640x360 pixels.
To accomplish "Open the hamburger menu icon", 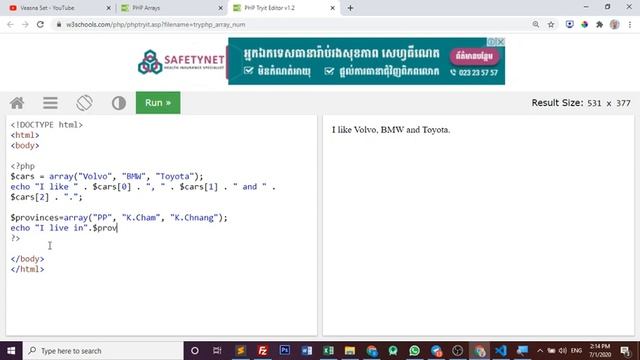I will 50,103.
